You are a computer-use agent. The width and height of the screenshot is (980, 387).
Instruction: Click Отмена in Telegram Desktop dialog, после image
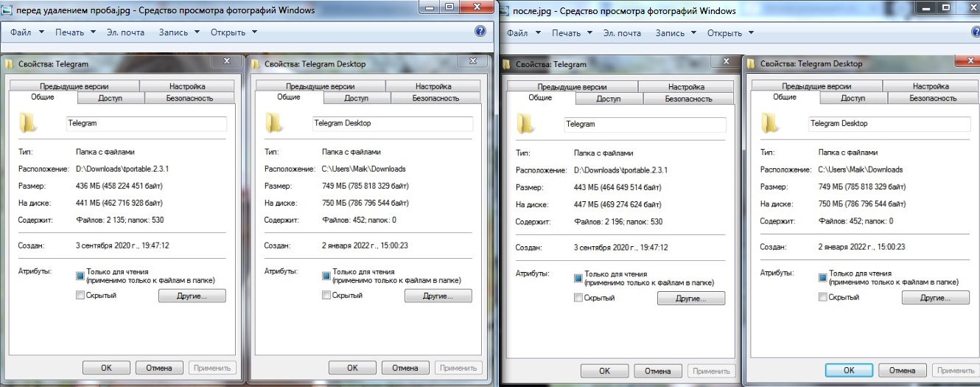[x=902, y=371]
